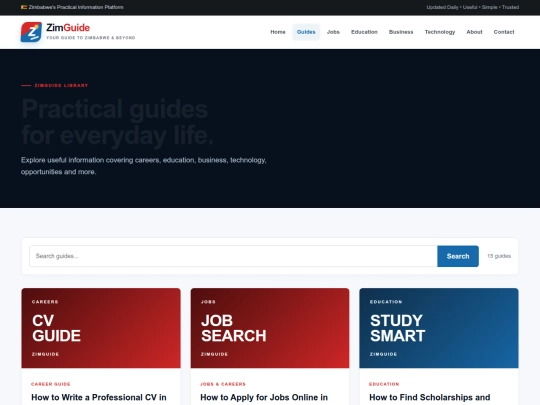The image size is (540, 405).
Task: Open the Contact page link
Action: [504, 32]
